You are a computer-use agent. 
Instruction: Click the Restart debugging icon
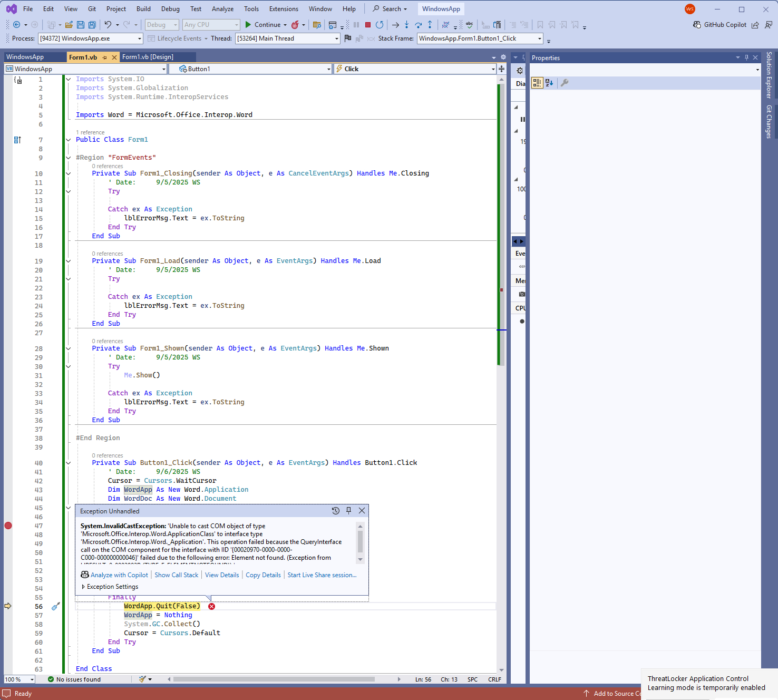(380, 25)
